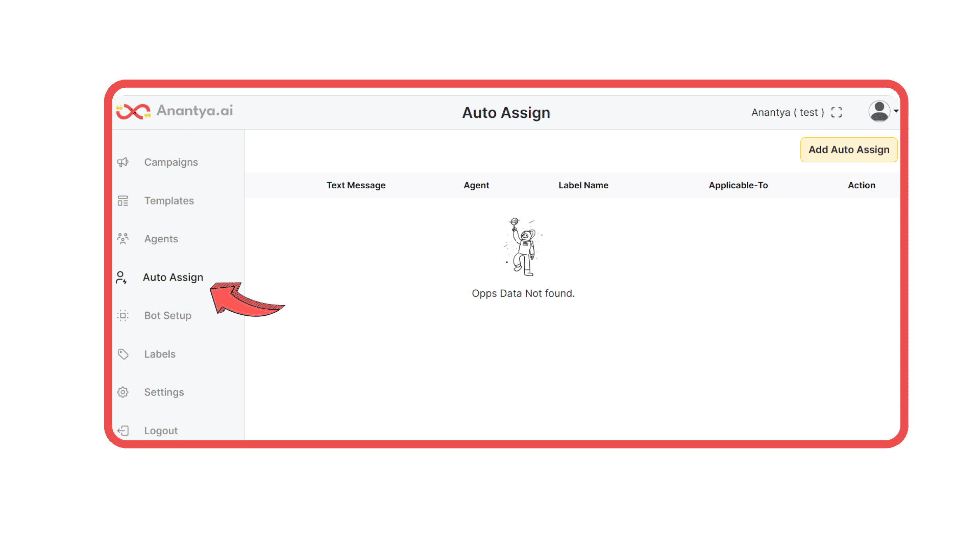Click the Settings gear icon
Screen dimensions: 980x551
pyautogui.click(x=123, y=392)
